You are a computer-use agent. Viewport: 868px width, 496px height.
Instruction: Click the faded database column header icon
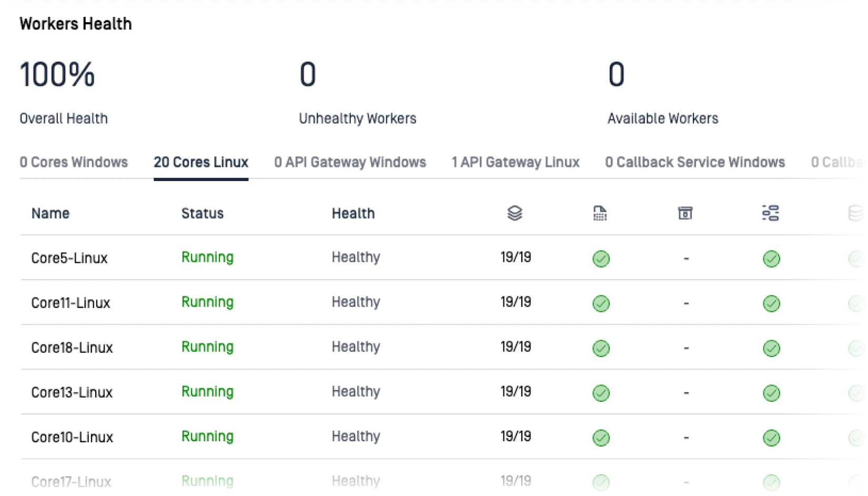(855, 213)
